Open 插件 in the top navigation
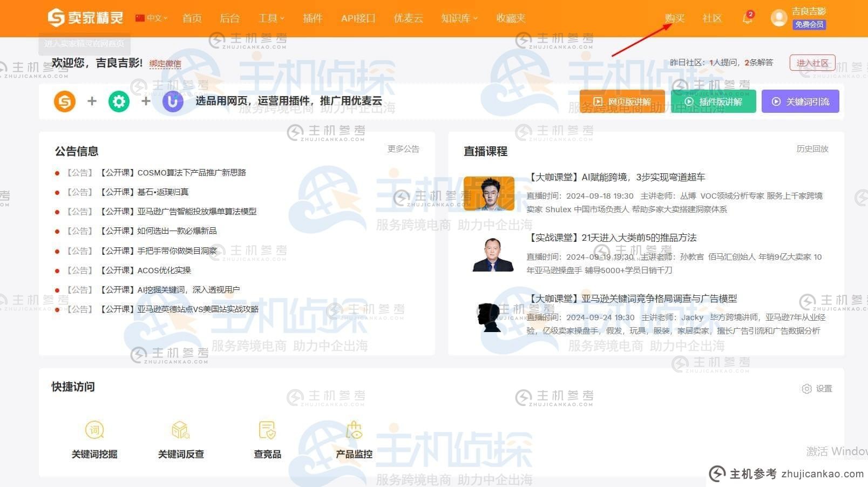868x487 pixels. [x=313, y=18]
